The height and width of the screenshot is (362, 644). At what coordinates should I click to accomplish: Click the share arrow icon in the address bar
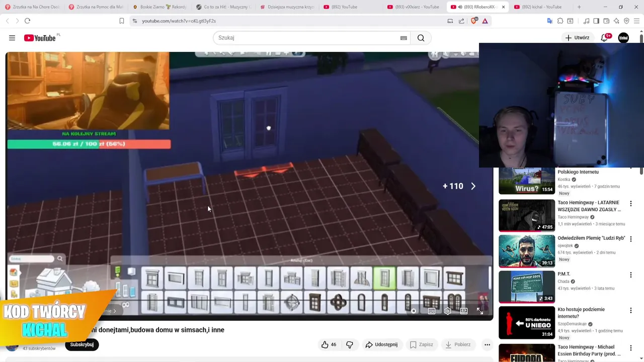click(461, 21)
